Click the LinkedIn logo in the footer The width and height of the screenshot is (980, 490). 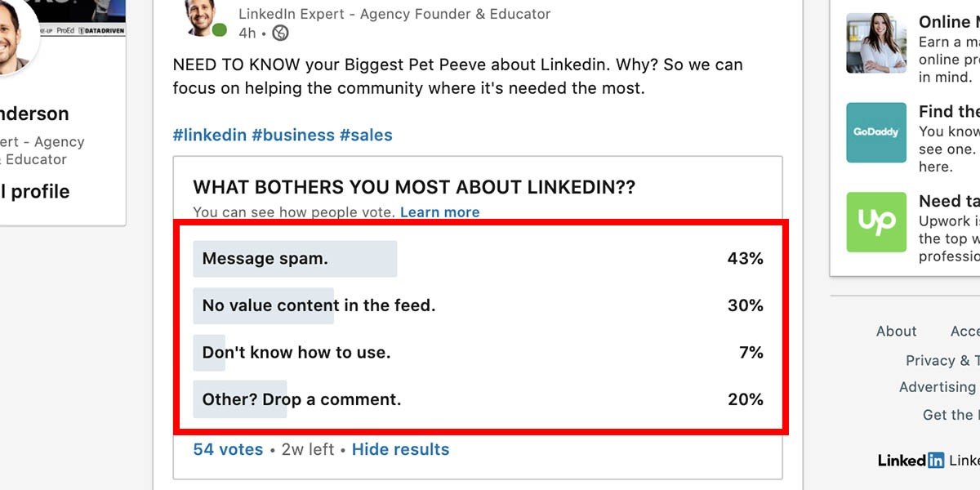pos(911,461)
